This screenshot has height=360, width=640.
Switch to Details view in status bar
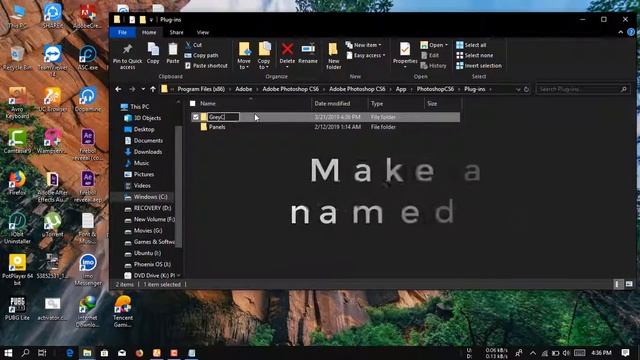[617, 284]
